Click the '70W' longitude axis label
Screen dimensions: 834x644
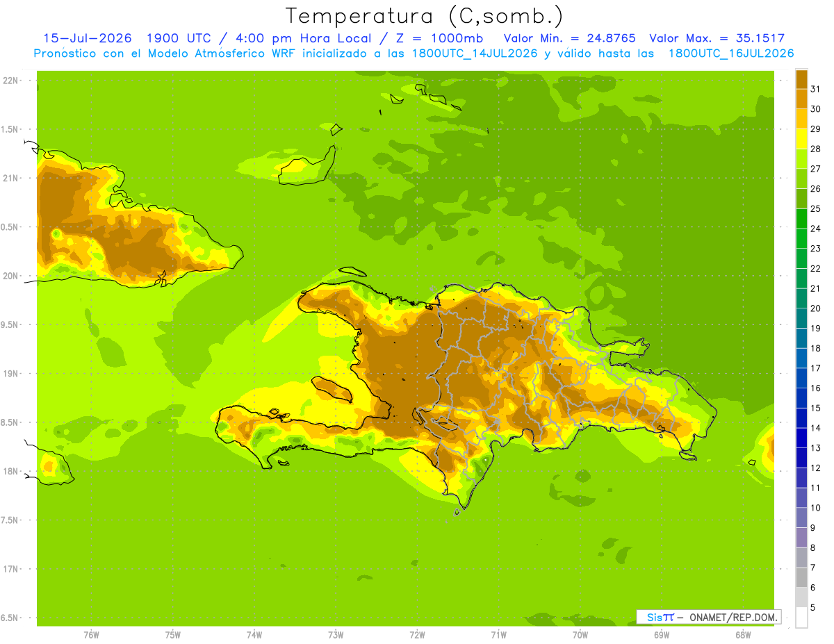tap(580, 635)
